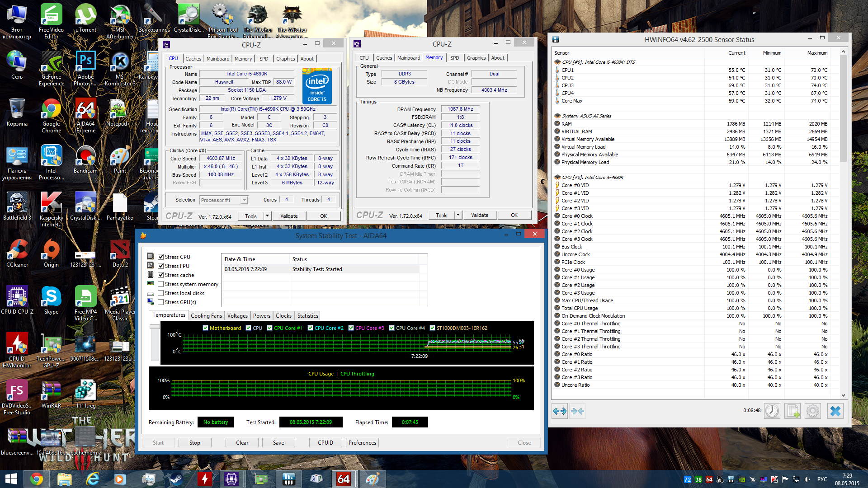Switch to Cooling Fans tab
868x488 pixels.
point(206,316)
